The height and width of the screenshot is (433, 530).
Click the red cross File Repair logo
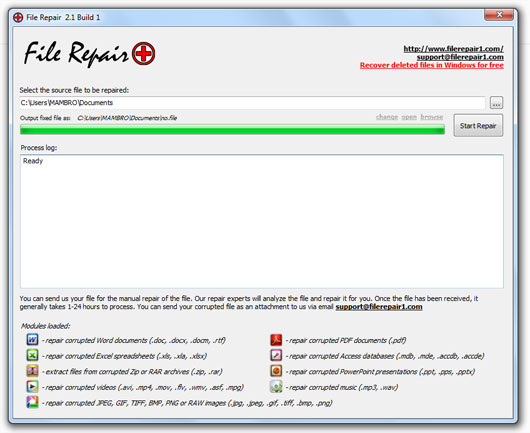point(144,53)
